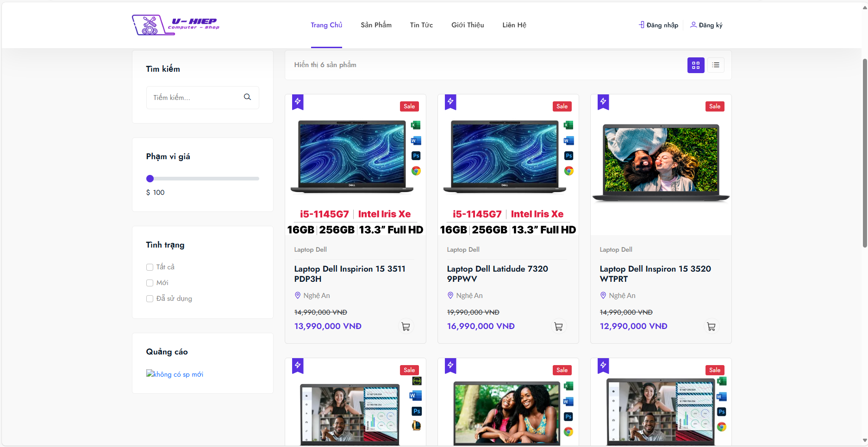Image resolution: width=868 pixels, height=447 pixels.
Task: Click Photoshop icon on Inspirion 15 3511 image
Action: tap(416, 156)
